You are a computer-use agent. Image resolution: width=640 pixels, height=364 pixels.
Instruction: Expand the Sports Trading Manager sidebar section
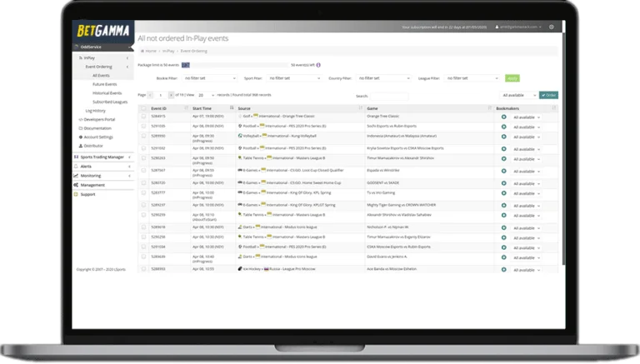pos(102,157)
